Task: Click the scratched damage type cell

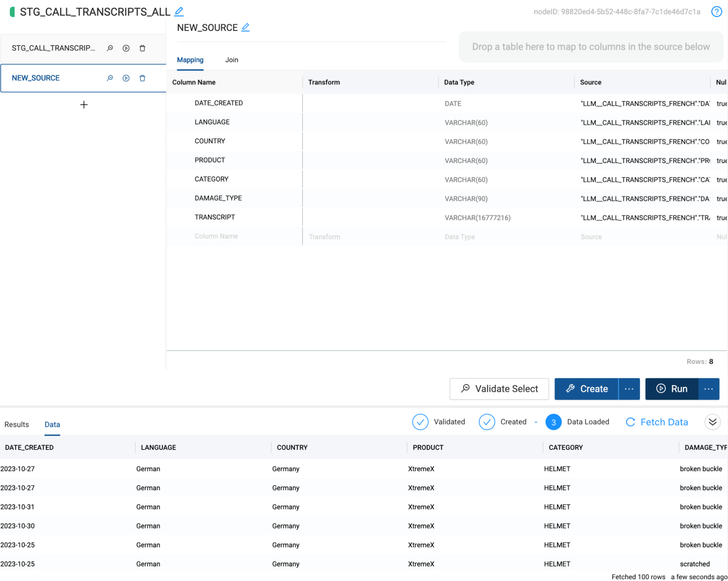Action: tap(694, 564)
